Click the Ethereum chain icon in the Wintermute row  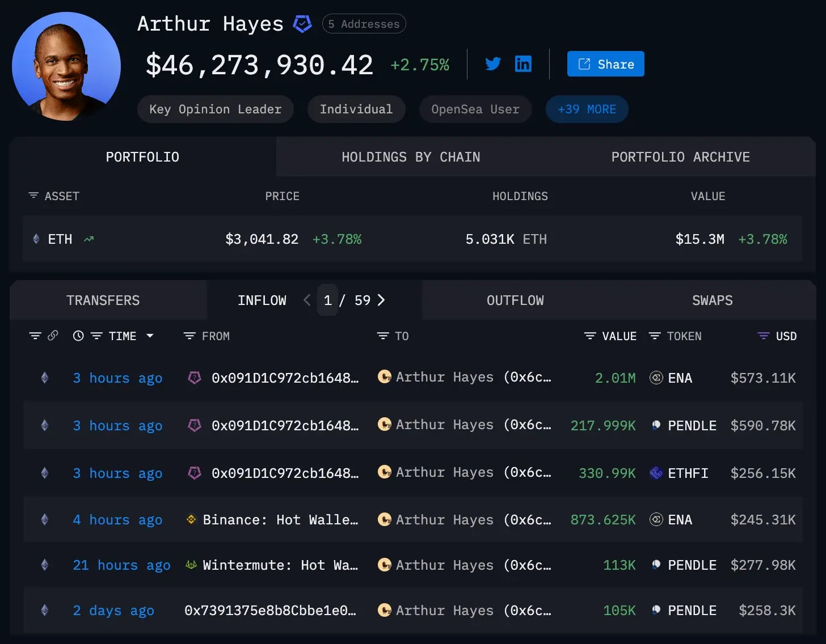tap(45, 565)
